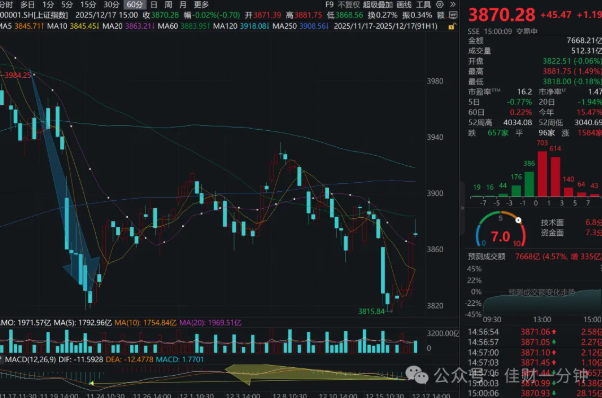Switch to the 5分 period tab

[x=67, y=5]
